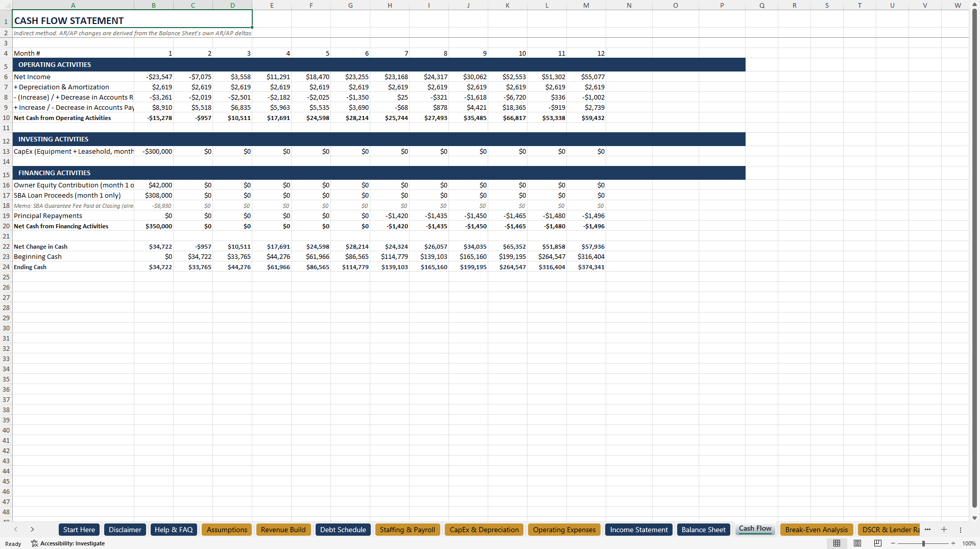Image resolution: width=980 pixels, height=549 pixels.
Task: Open the Start Here sheet tab
Action: (x=79, y=530)
